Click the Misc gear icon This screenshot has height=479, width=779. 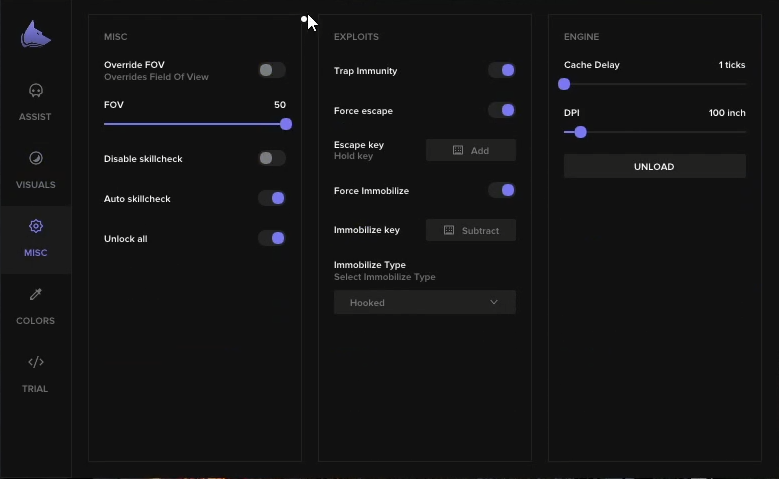[x=36, y=226]
